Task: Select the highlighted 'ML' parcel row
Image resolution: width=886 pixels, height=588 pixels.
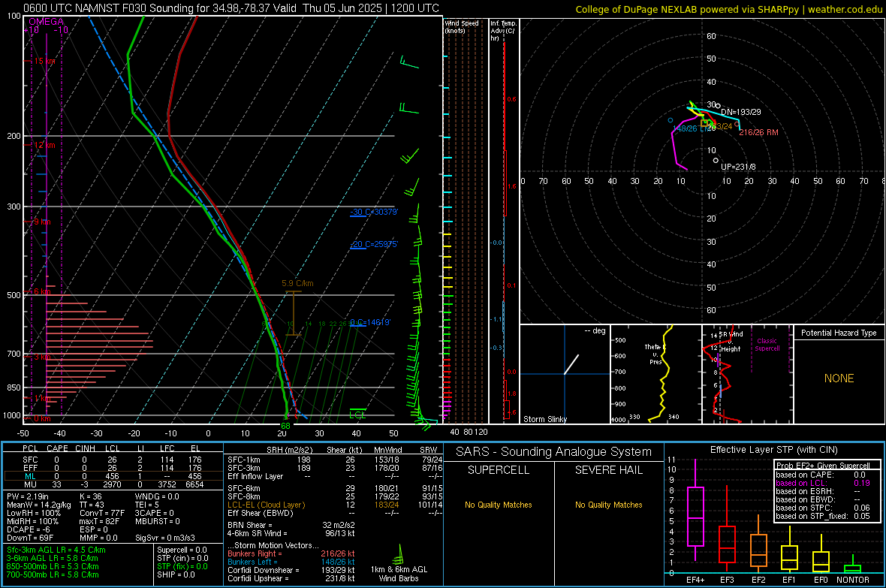Action: 113,476
